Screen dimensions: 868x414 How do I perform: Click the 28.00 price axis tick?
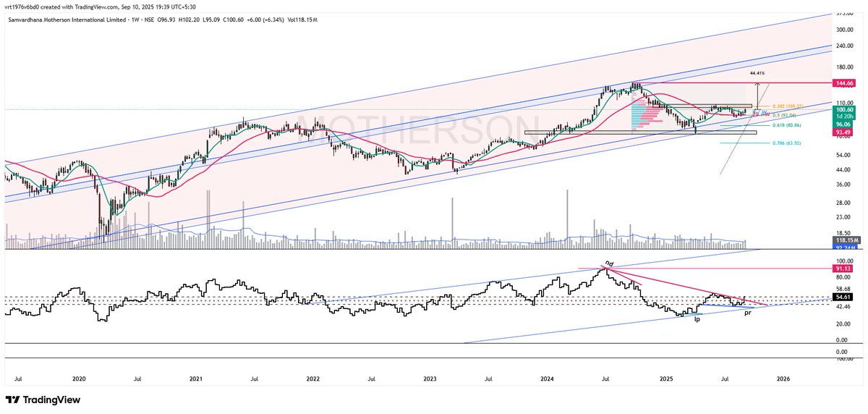pos(843,203)
